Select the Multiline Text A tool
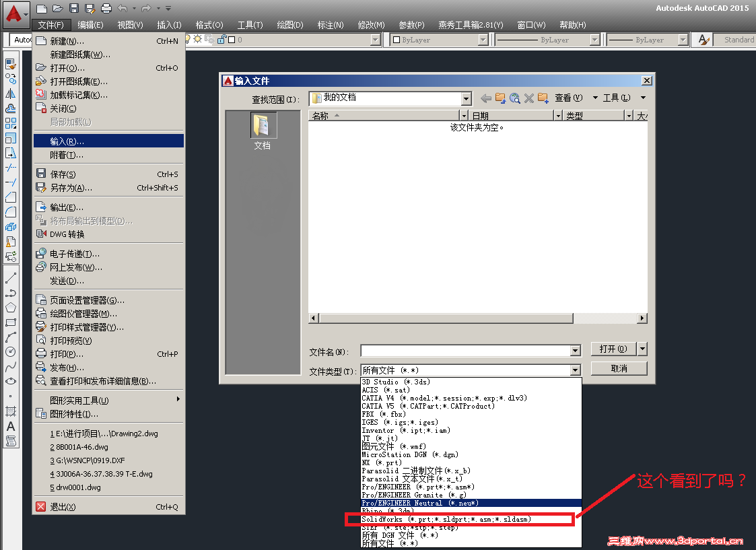This screenshot has width=756, height=550. 11,426
